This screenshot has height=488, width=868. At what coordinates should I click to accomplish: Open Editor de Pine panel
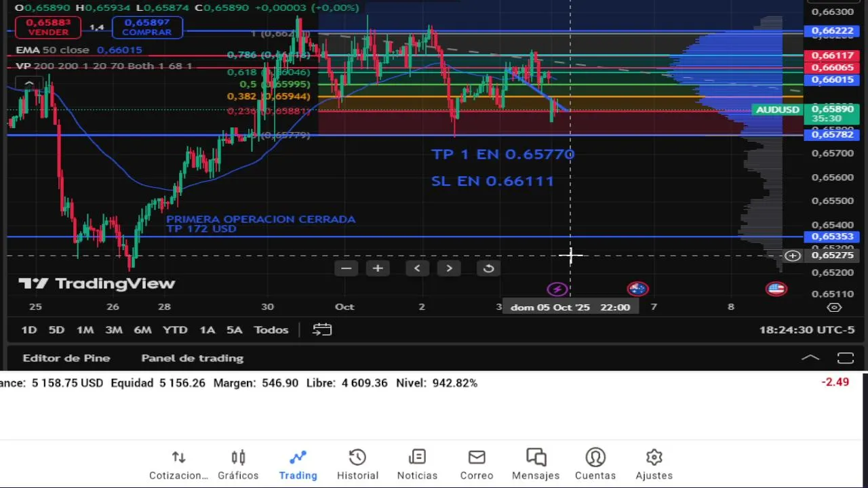tap(66, 358)
